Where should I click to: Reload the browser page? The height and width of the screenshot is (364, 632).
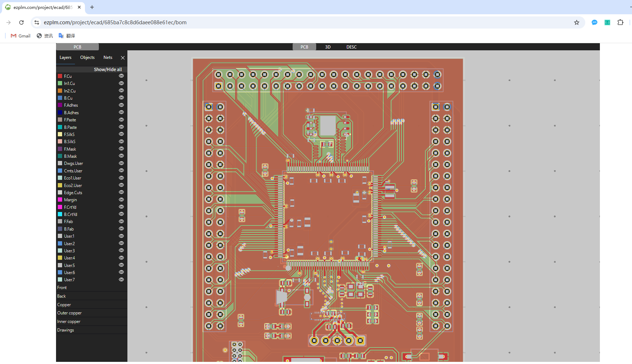(x=21, y=22)
